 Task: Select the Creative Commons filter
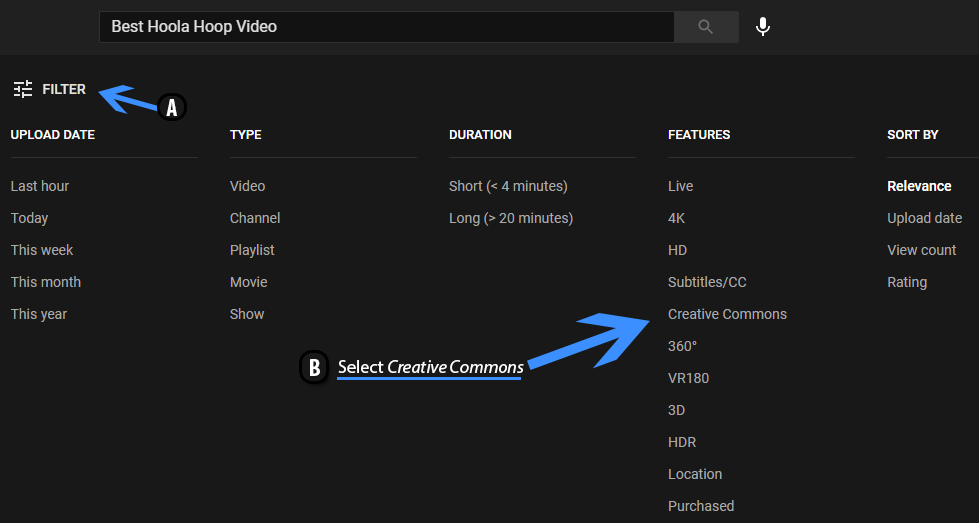point(727,314)
